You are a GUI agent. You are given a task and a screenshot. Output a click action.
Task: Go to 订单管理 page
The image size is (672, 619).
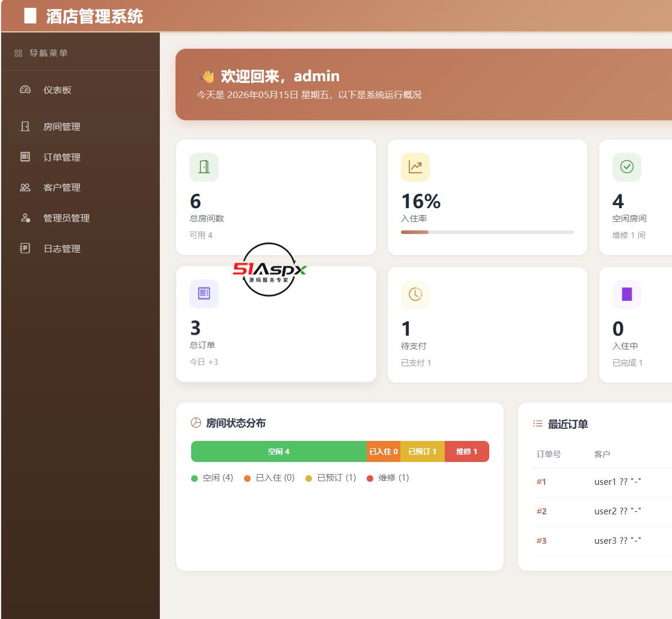(80, 157)
